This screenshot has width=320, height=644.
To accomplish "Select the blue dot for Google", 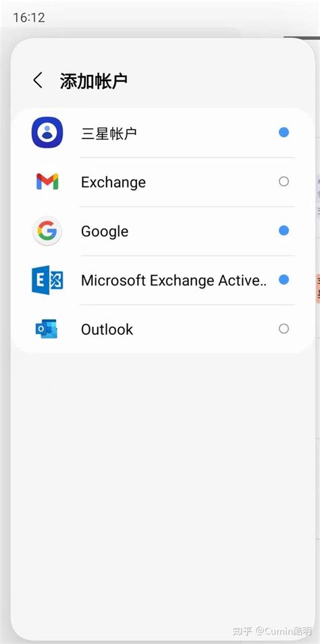I will point(284,231).
